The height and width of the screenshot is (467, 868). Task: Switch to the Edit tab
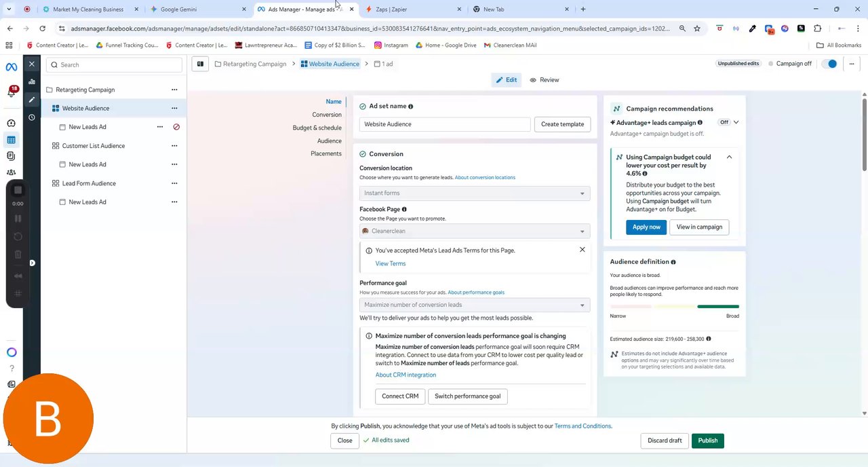(x=507, y=80)
